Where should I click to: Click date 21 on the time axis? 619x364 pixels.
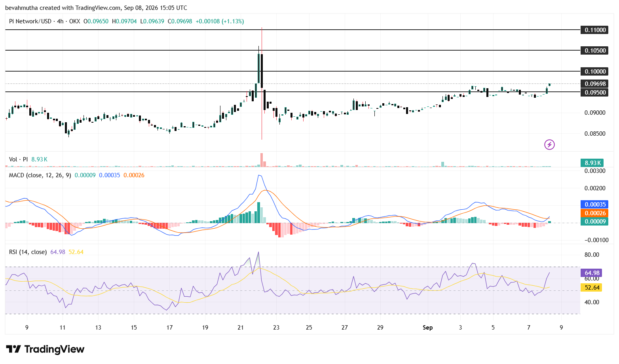(241, 327)
